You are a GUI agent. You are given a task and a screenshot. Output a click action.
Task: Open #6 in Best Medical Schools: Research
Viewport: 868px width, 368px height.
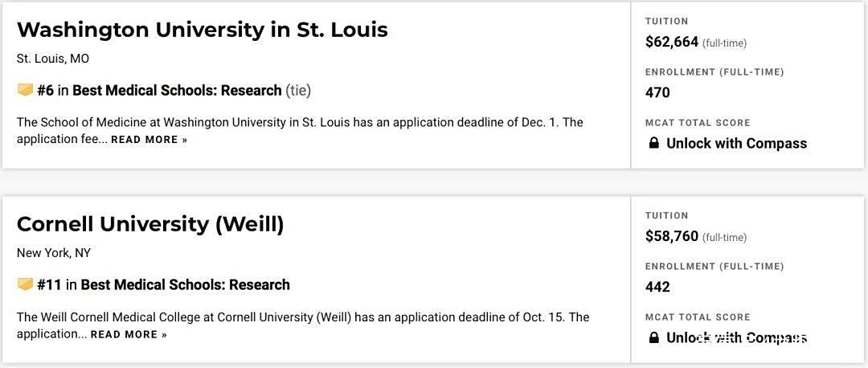(x=159, y=90)
